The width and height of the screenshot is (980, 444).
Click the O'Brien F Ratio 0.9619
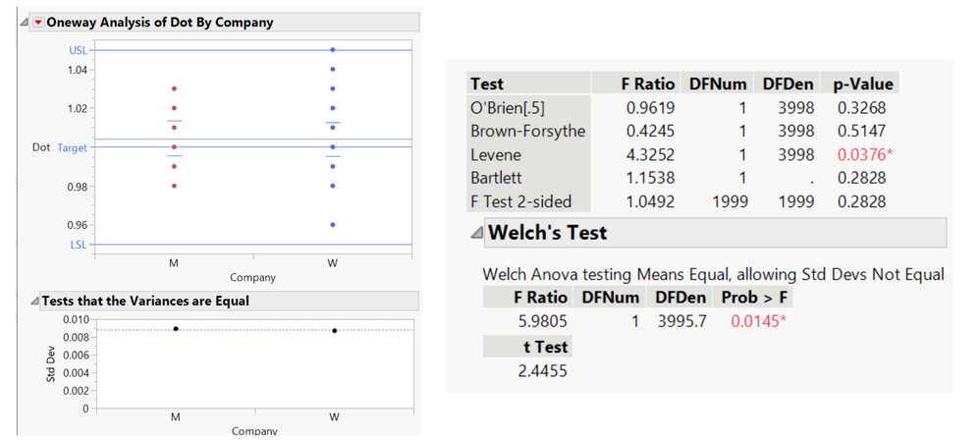[651, 107]
